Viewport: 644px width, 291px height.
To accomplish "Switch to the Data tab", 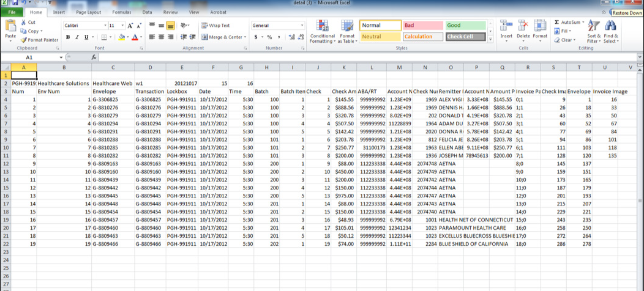I will 147,12.
